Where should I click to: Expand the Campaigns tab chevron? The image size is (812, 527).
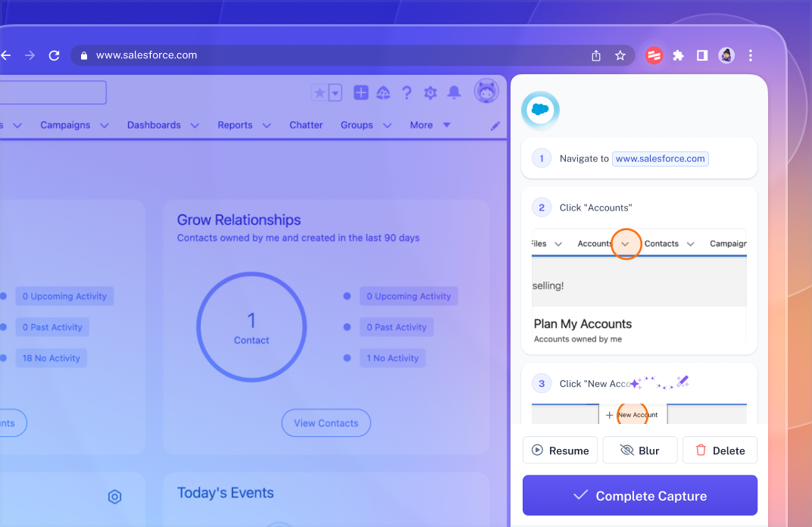point(104,126)
